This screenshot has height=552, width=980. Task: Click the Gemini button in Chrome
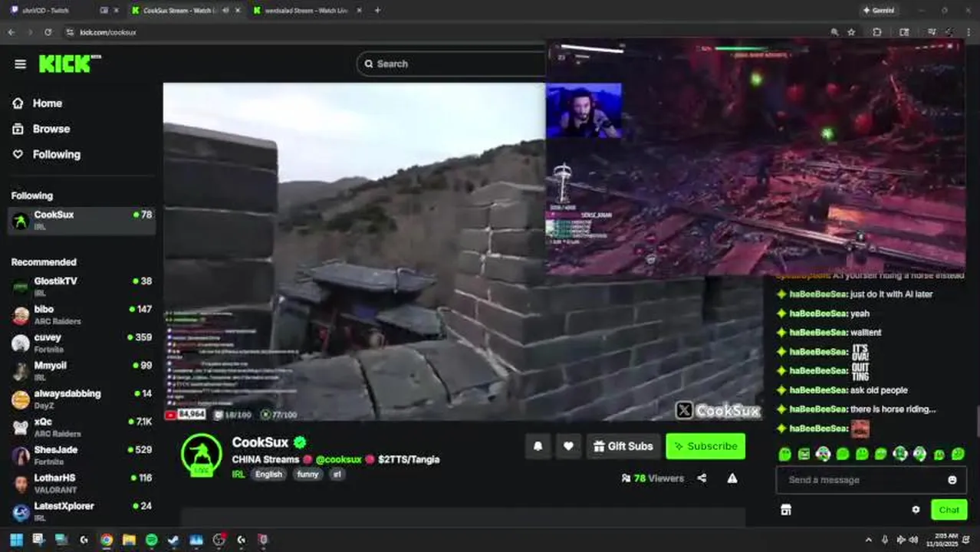coord(878,11)
